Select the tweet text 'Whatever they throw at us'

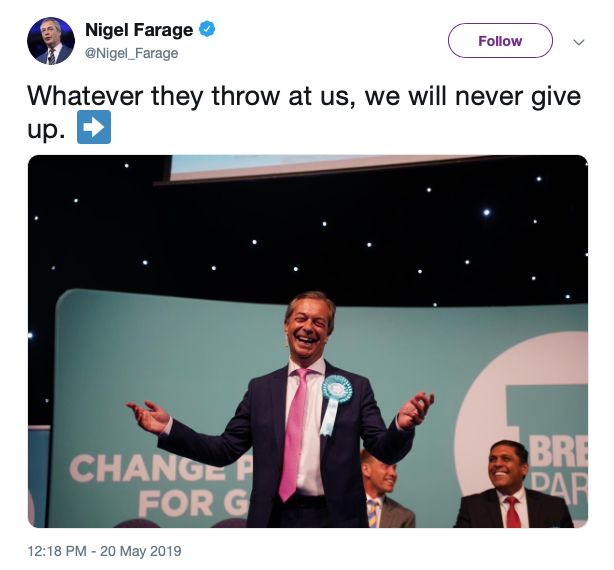(188, 96)
